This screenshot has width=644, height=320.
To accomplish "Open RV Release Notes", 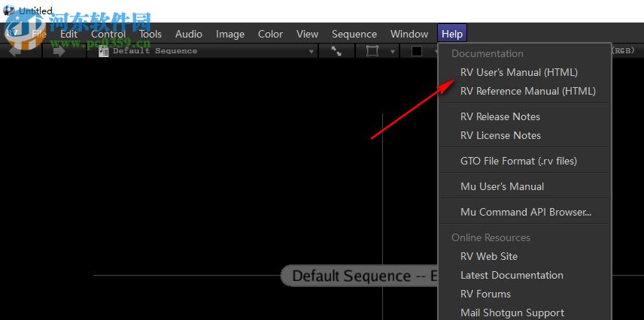I will (500, 116).
